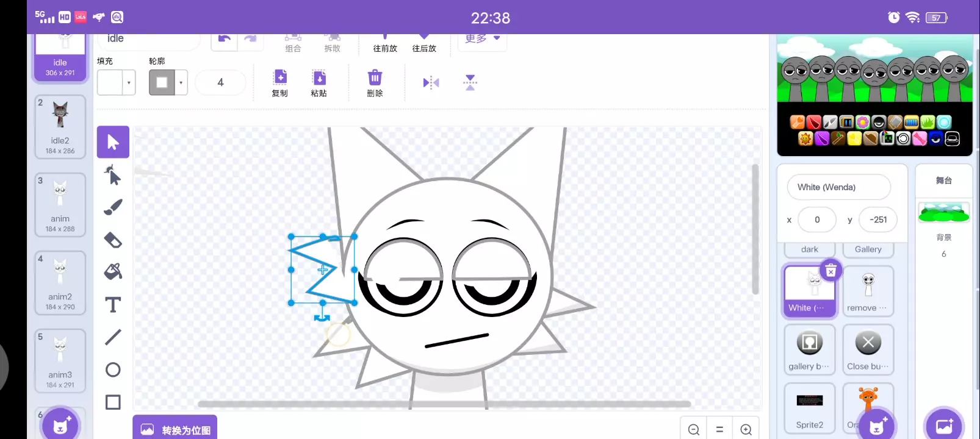The width and height of the screenshot is (980, 439).
Task: Select the Fill bucket tool
Action: point(113,272)
